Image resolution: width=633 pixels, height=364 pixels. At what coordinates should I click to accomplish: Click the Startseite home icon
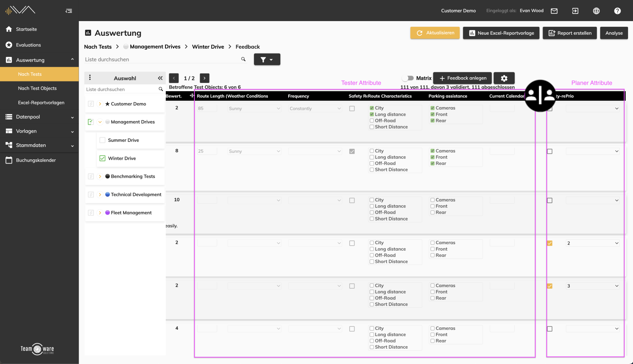point(9,29)
